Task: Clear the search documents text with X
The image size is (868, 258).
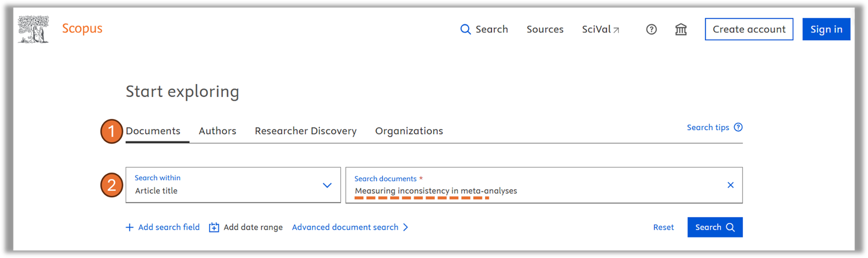Action: click(730, 185)
